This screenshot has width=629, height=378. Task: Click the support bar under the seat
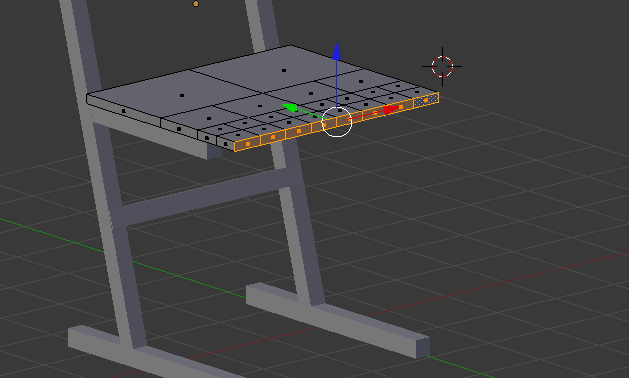tap(156, 136)
